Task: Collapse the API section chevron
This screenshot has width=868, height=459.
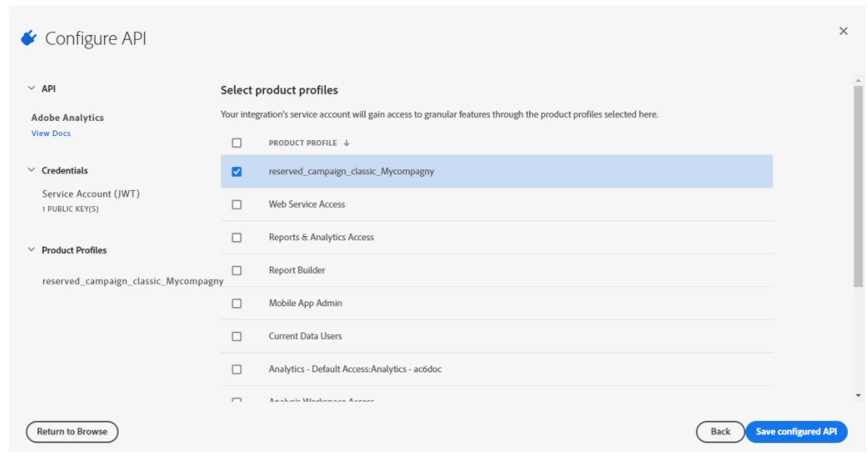Action: pos(31,89)
